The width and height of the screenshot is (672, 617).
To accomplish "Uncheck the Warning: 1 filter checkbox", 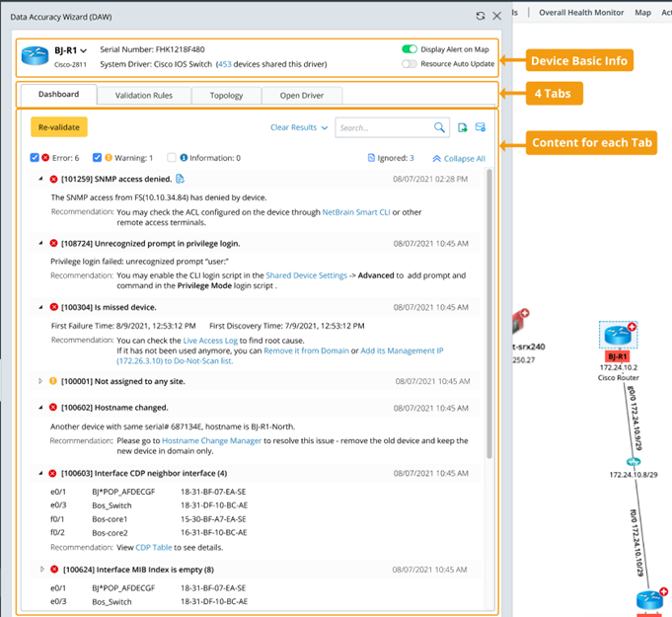I will (x=98, y=157).
